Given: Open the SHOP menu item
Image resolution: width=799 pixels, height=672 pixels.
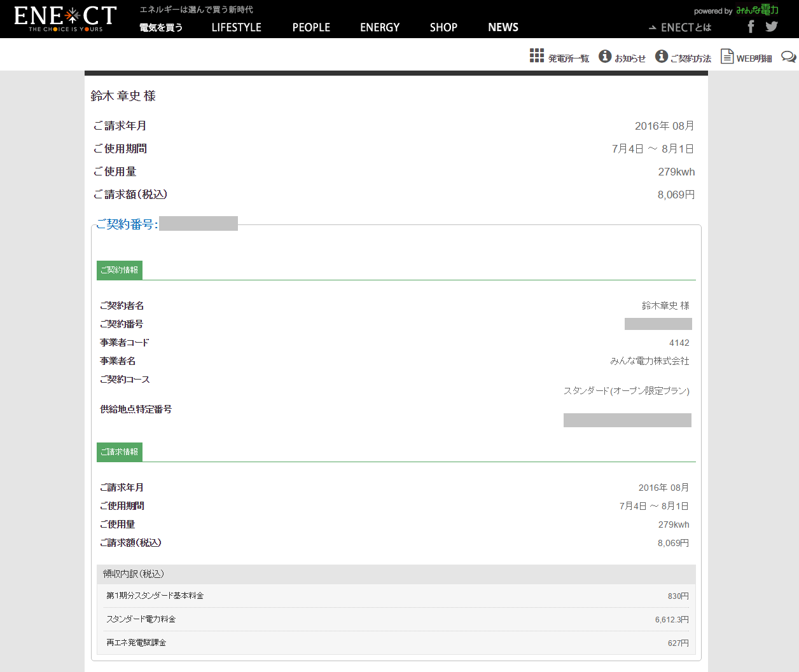Looking at the screenshot, I should pyautogui.click(x=443, y=27).
